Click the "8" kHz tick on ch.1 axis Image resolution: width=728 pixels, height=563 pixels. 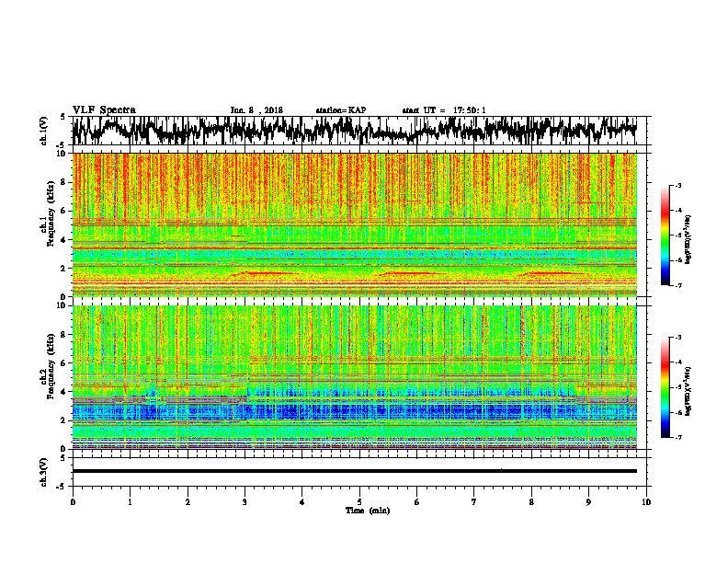pos(64,182)
